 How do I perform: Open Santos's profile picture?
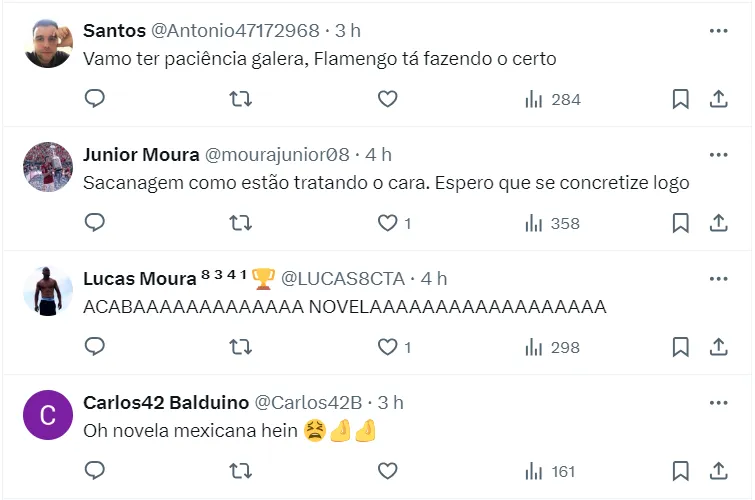click(x=47, y=43)
